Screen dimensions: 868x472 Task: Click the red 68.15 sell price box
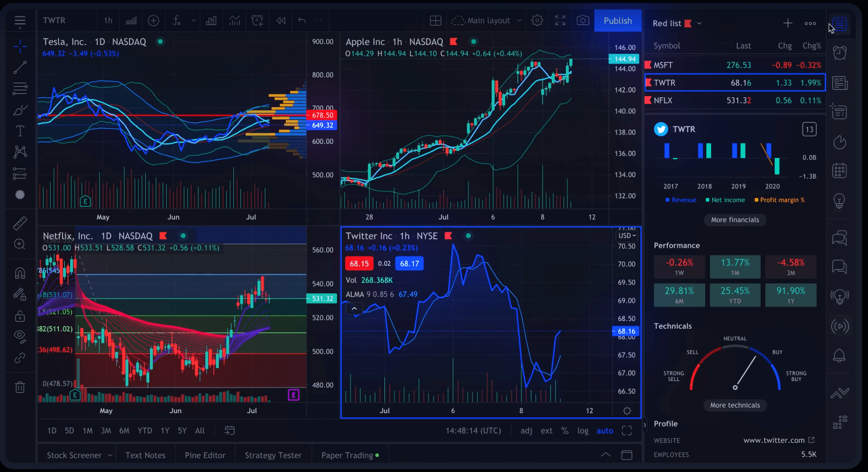point(359,263)
